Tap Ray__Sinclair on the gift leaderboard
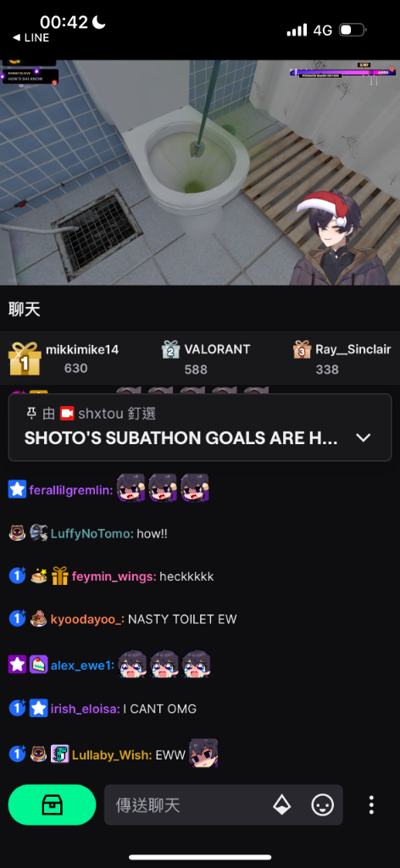The height and width of the screenshot is (868, 400). (x=353, y=350)
